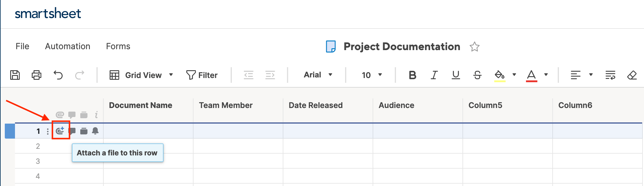Click the Save icon in toolbar
The width and height of the screenshot is (644, 186).
tap(15, 75)
